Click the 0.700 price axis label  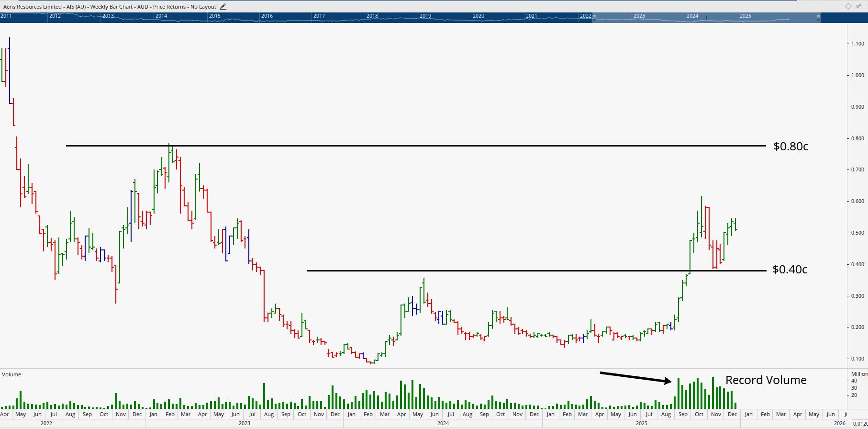pyautogui.click(x=857, y=169)
